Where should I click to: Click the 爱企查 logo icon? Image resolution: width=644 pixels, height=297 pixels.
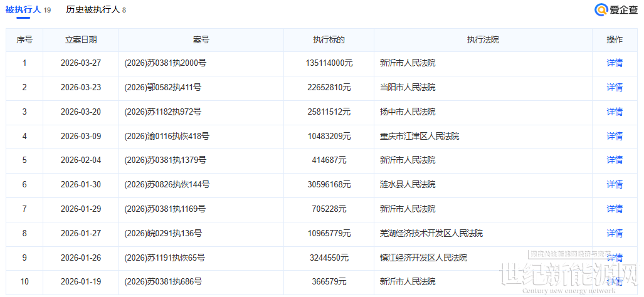(x=601, y=10)
